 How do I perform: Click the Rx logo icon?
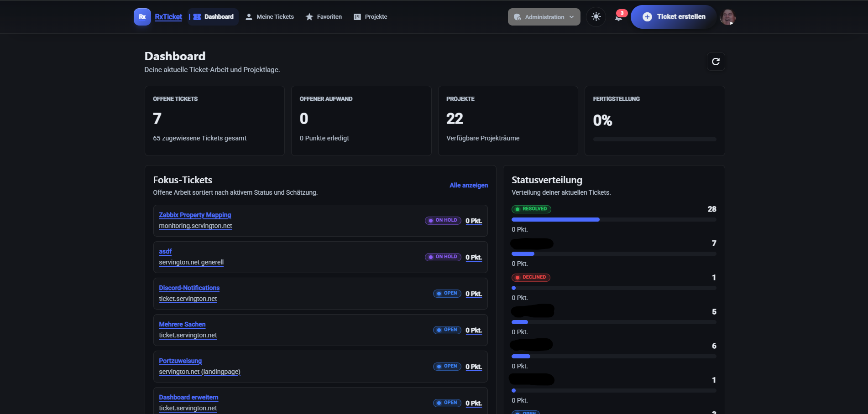click(142, 17)
